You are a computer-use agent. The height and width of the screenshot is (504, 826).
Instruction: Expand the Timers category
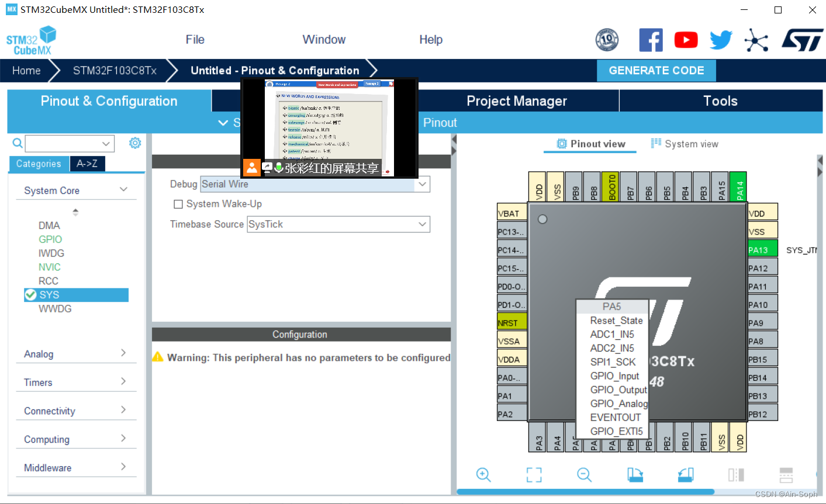pos(76,383)
